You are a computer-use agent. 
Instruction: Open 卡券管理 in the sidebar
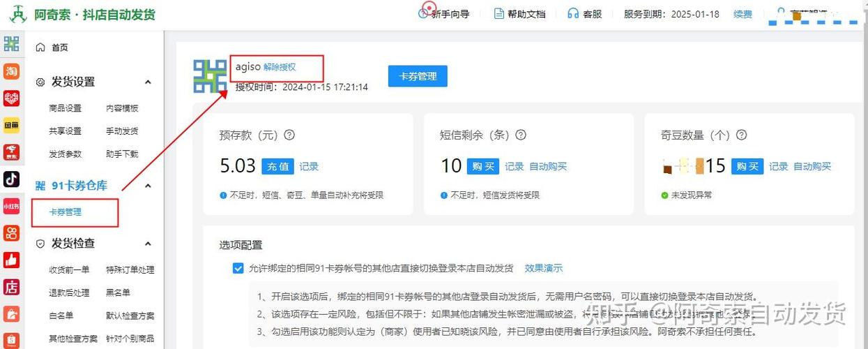tap(65, 212)
